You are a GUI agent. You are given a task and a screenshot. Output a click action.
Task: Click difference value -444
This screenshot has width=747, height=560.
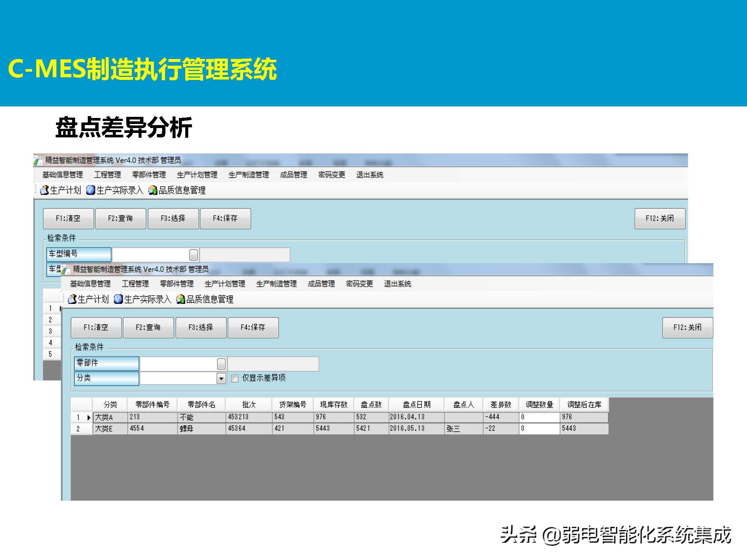501,417
